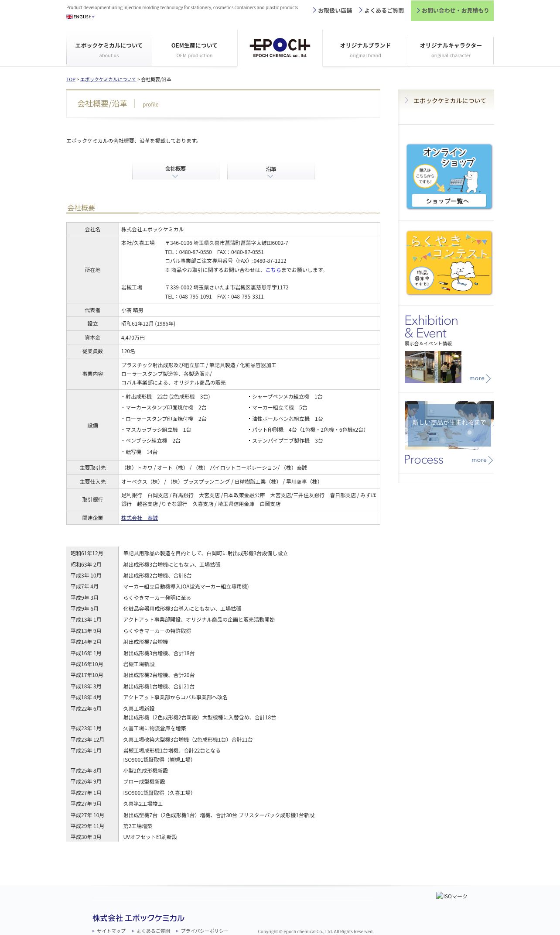The width and height of the screenshot is (560, 935).
Task: Open the オンラインショップ banner
Action: [449, 176]
